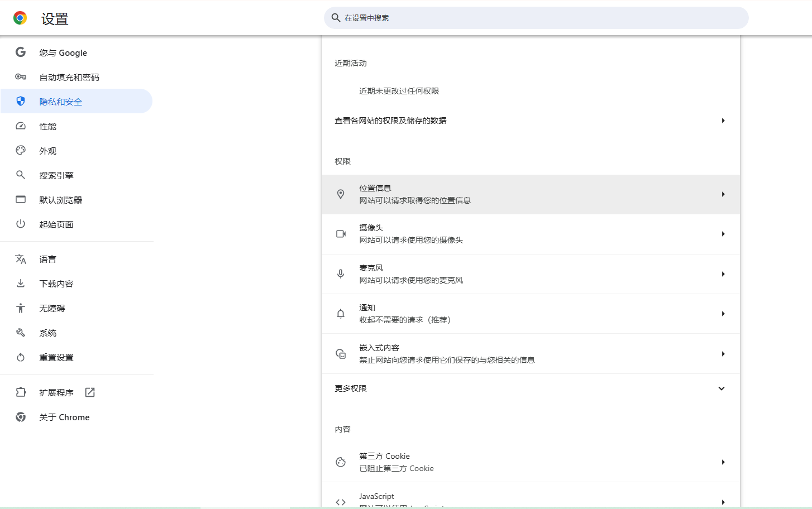Open 默认浏览器 in the sidebar
Screen dimensions: 812x509
coord(77,200)
